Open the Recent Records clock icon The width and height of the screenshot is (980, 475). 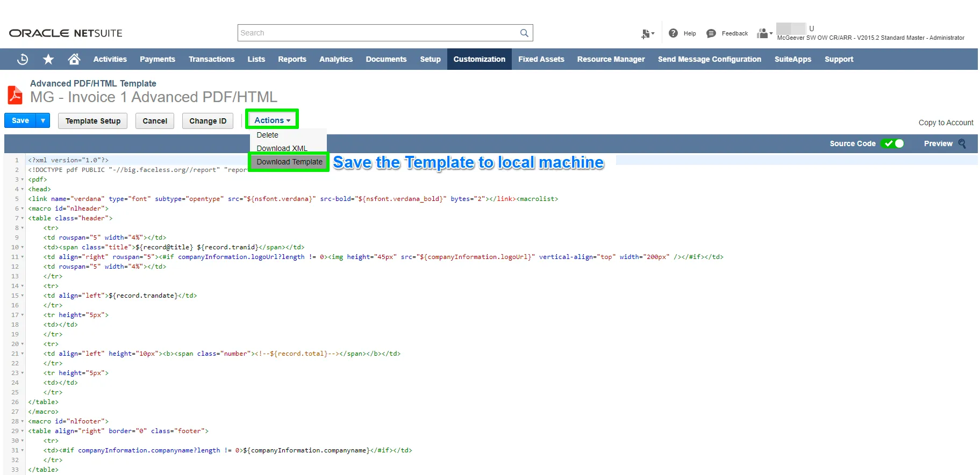pos(23,59)
